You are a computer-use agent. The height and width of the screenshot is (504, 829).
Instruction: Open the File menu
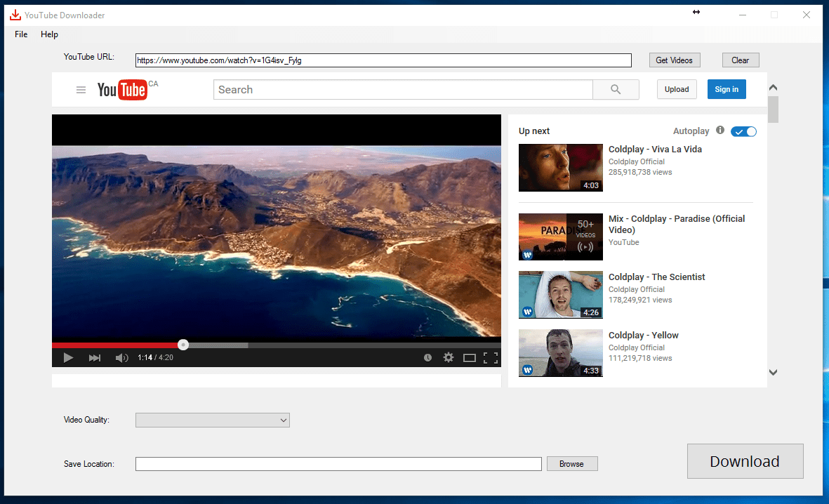click(x=20, y=34)
